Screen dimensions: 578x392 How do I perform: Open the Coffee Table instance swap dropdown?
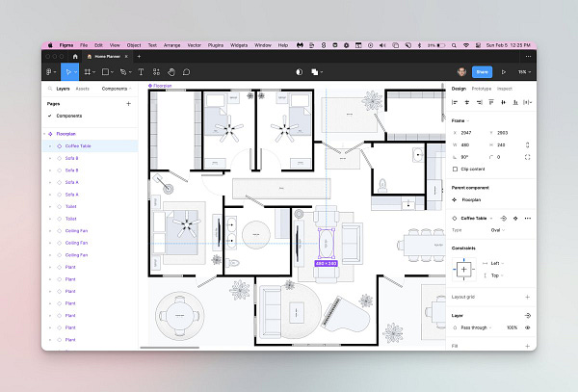[x=477, y=219]
